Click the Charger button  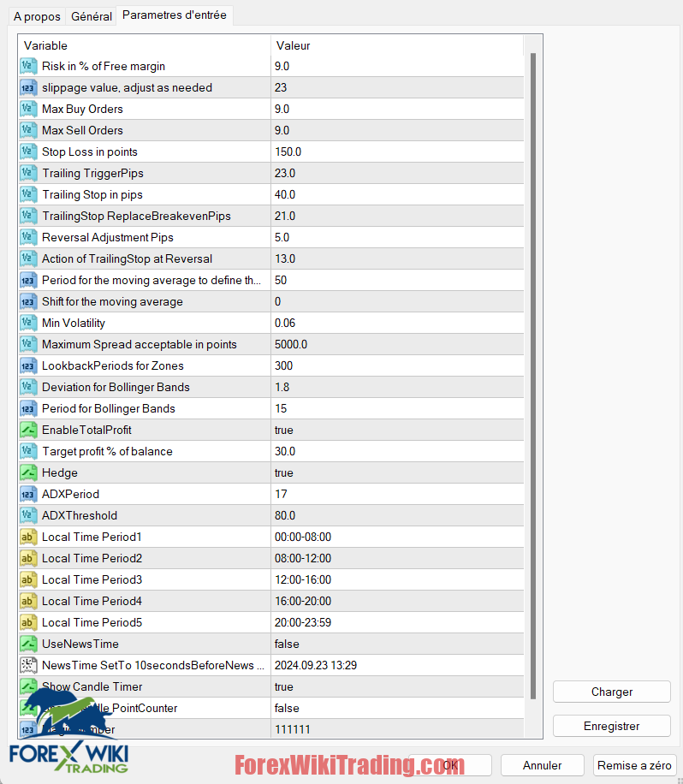point(611,692)
